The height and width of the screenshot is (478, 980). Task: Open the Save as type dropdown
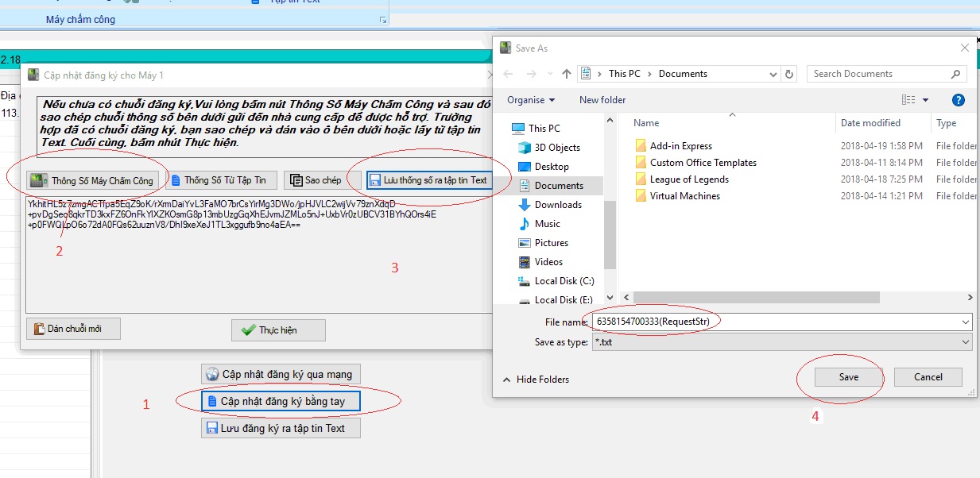[966, 342]
